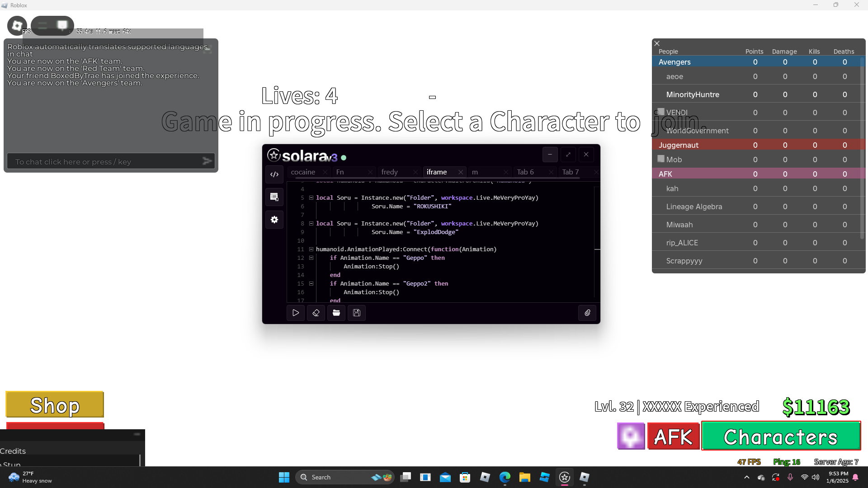Open Microsoft Edge from the taskbar
This screenshot has width=868, height=488.
[x=505, y=477]
